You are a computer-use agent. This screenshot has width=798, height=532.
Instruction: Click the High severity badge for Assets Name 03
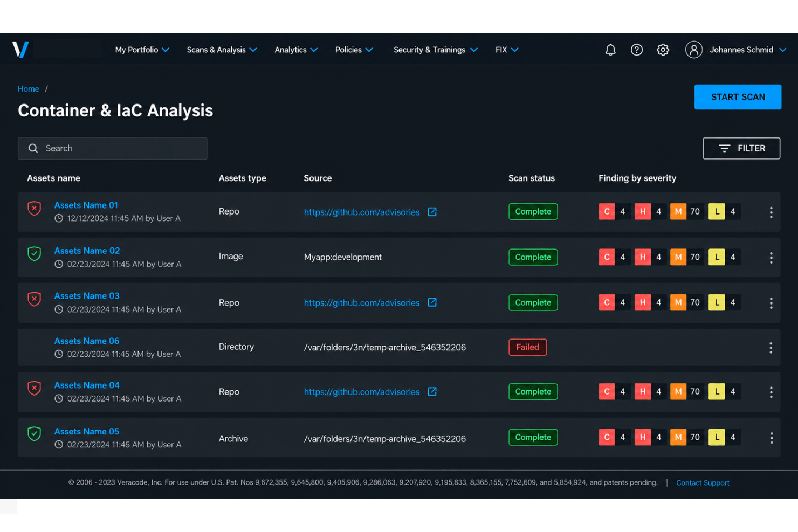642,302
